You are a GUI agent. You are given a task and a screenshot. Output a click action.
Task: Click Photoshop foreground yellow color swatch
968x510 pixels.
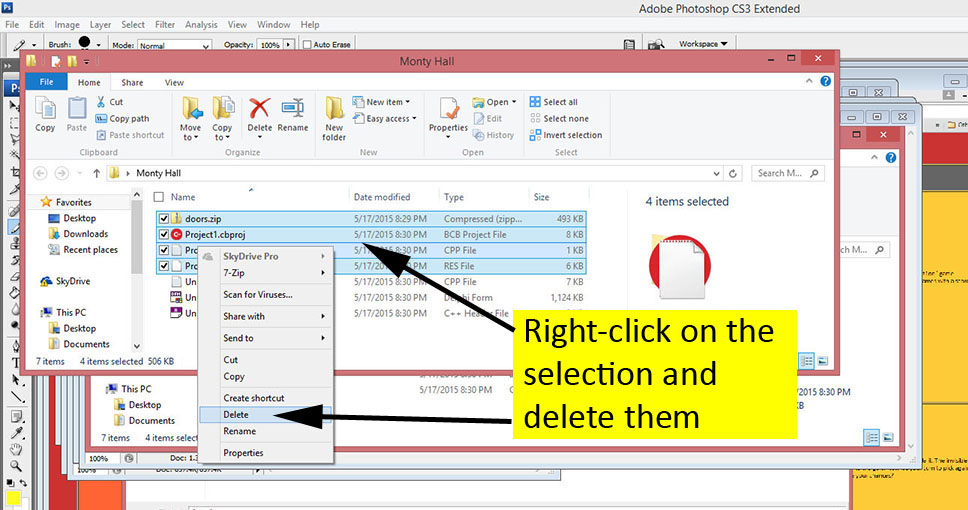point(12,498)
